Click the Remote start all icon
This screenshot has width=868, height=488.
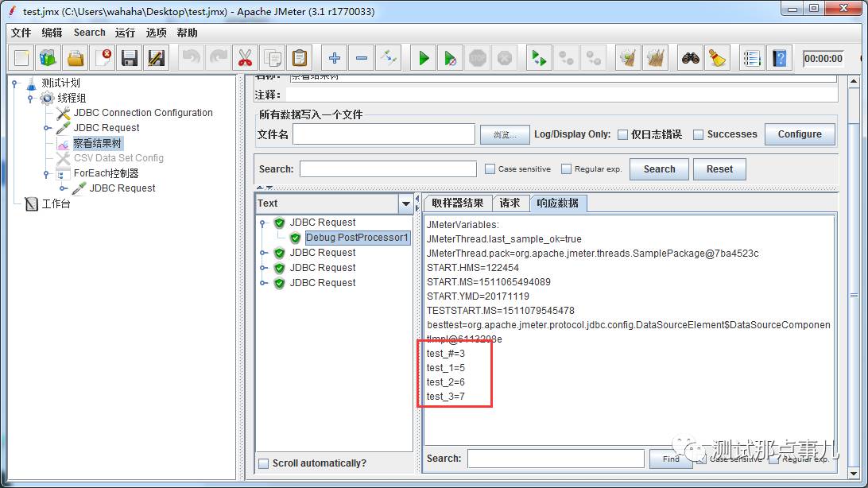[539, 58]
